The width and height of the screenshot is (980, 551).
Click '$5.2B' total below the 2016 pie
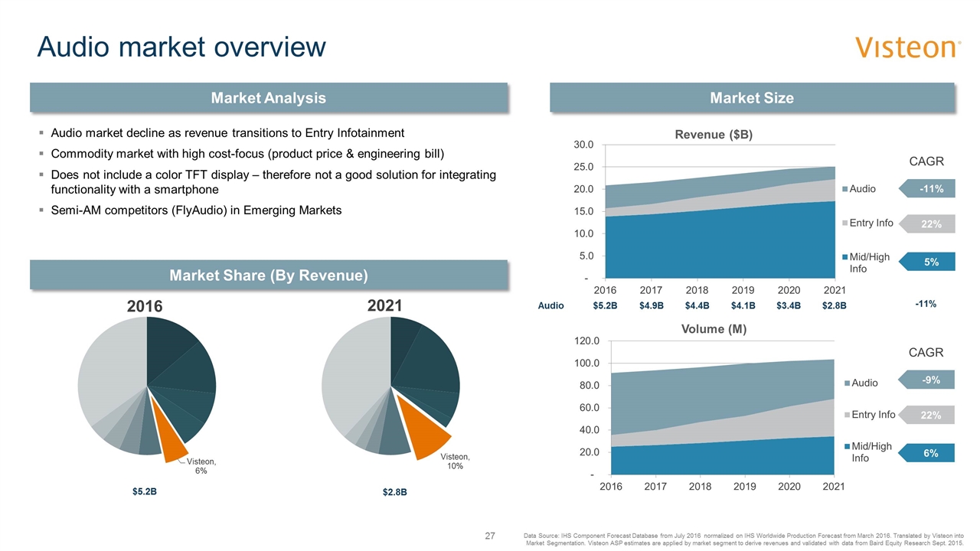point(144,491)
